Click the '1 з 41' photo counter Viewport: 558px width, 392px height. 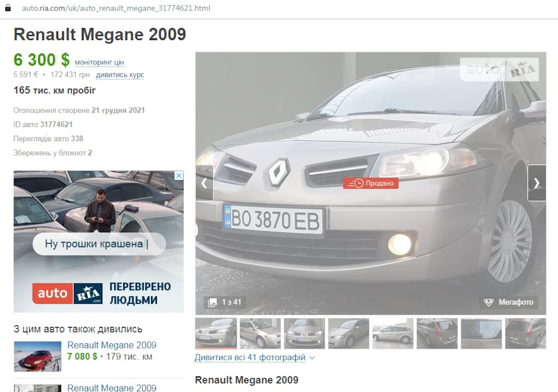coord(225,303)
